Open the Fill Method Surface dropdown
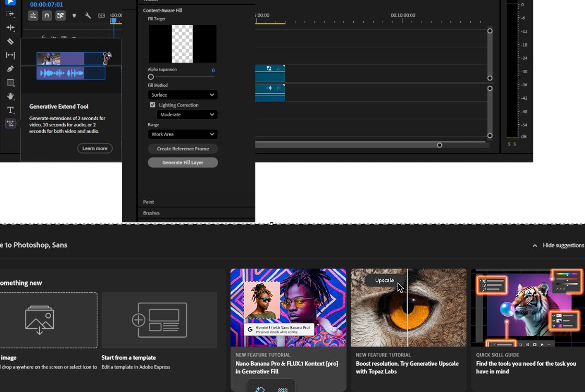585x392 pixels. [183, 95]
